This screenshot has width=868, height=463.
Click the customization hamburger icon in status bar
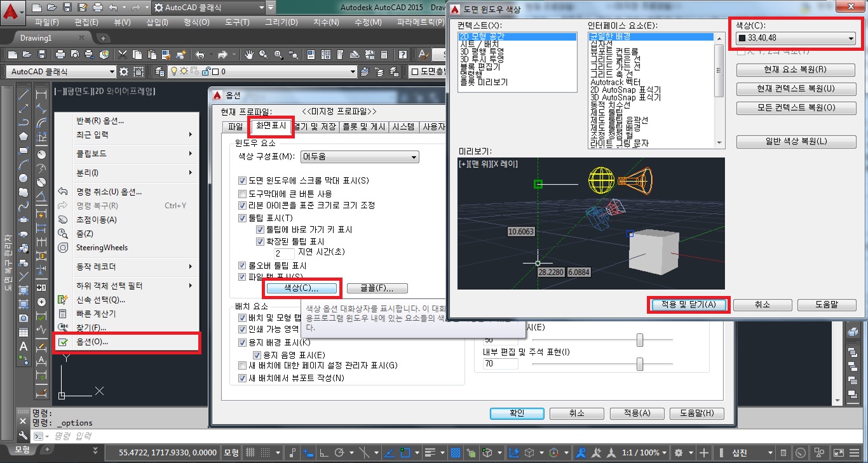click(854, 453)
